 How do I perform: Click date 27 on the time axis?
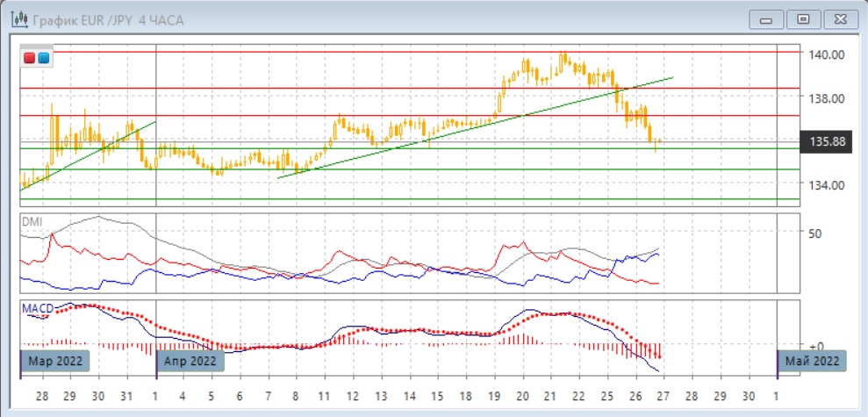click(663, 397)
